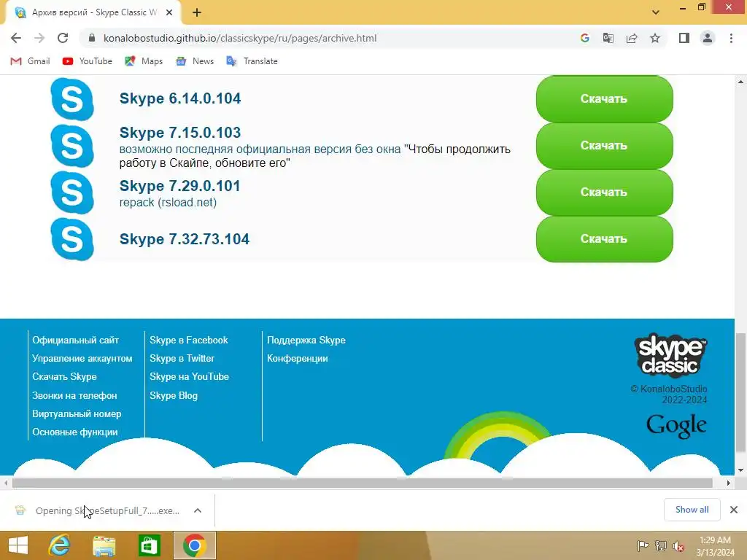The height and width of the screenshot is (560, 747).
Task: Click the Skype logo beside version 7.32.73.104
Action: 72,239
